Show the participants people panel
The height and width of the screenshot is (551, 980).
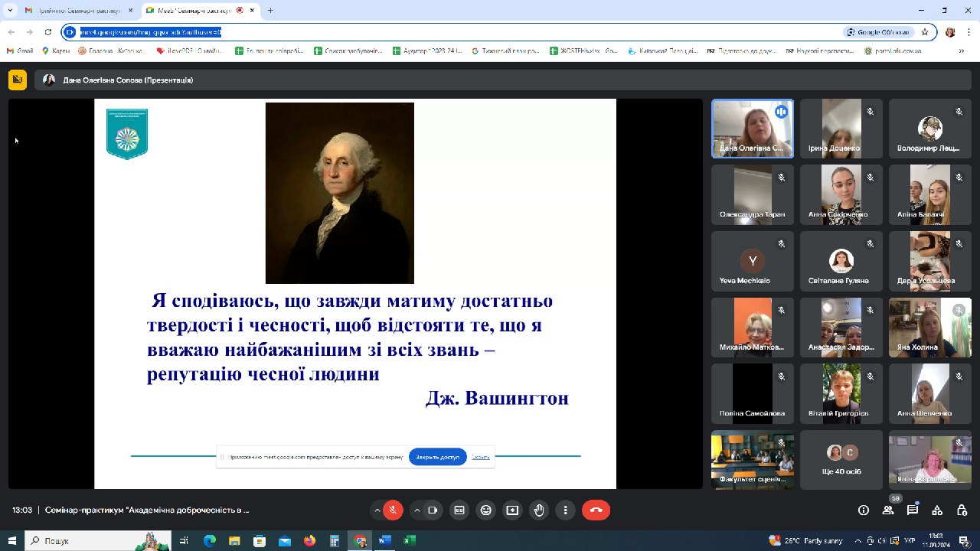tap(888, 510)
